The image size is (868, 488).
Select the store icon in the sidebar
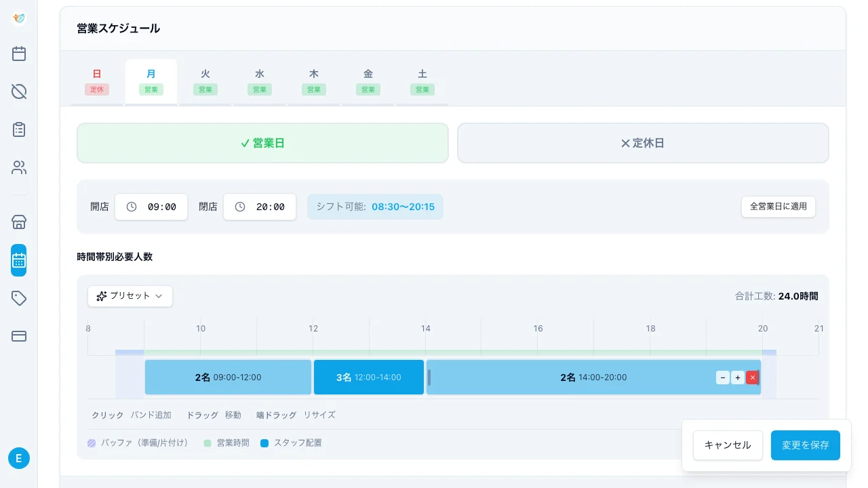[19, 222]
